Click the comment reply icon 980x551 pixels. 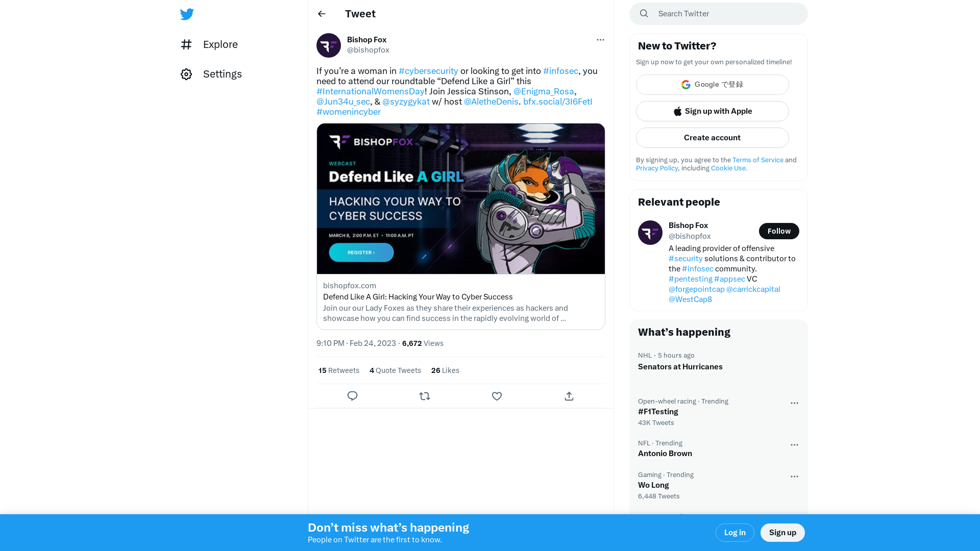coord(352,396)
